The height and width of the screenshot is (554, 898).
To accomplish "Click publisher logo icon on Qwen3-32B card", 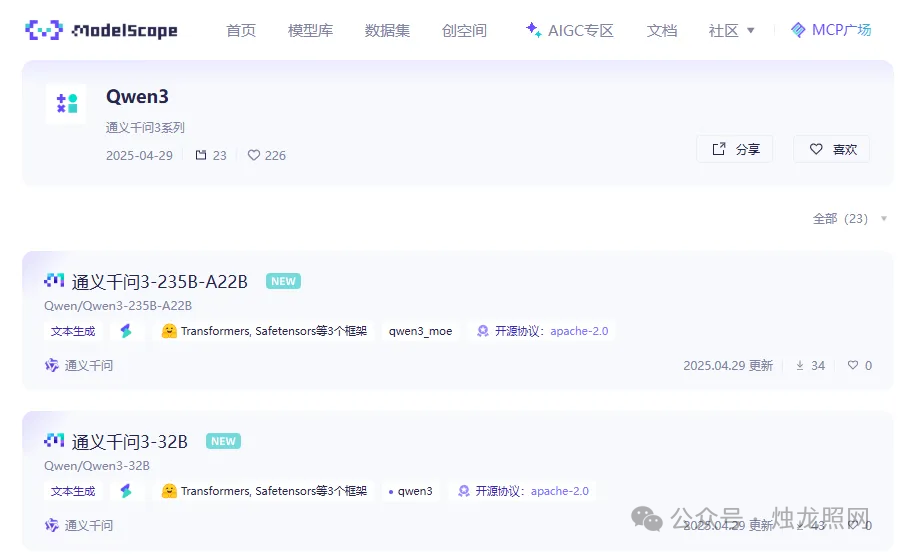I will (x=52, y=525).
